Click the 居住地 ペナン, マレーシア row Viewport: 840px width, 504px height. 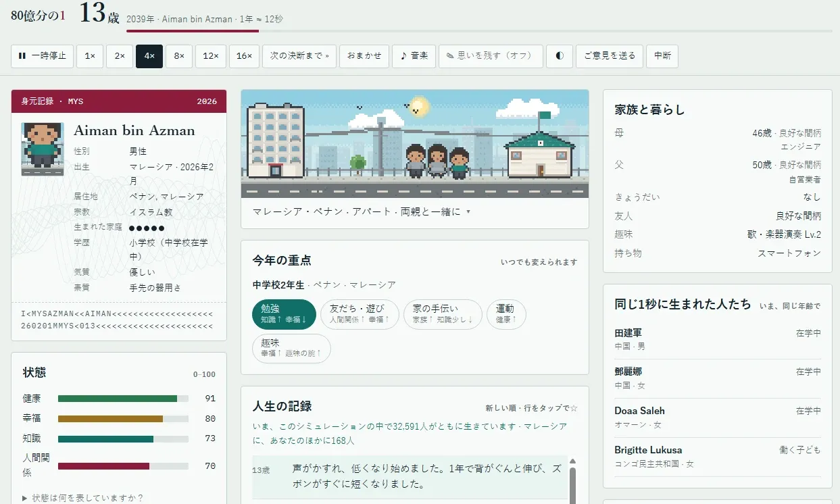click(145, 197)
